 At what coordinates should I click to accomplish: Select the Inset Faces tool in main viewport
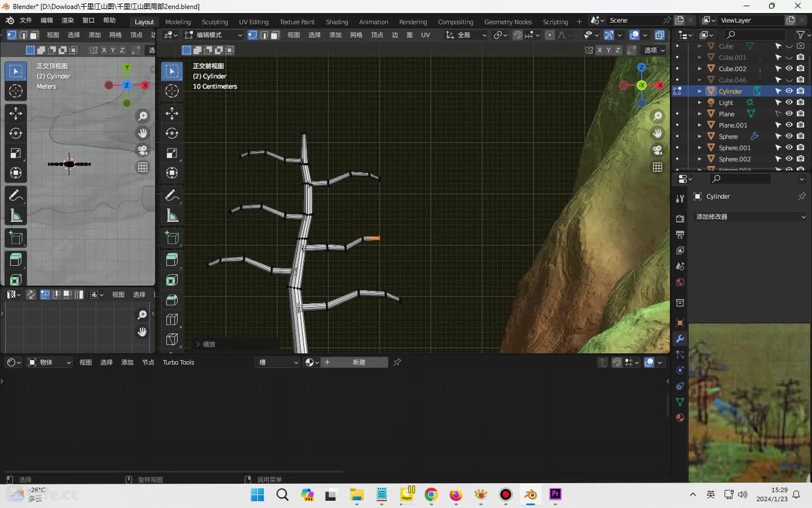coord(172,280)
